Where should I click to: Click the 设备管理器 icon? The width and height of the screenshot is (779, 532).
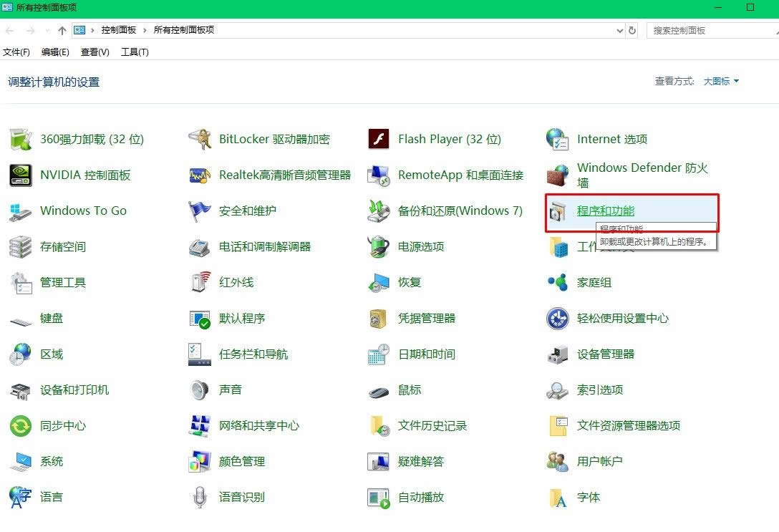(557, 354)
